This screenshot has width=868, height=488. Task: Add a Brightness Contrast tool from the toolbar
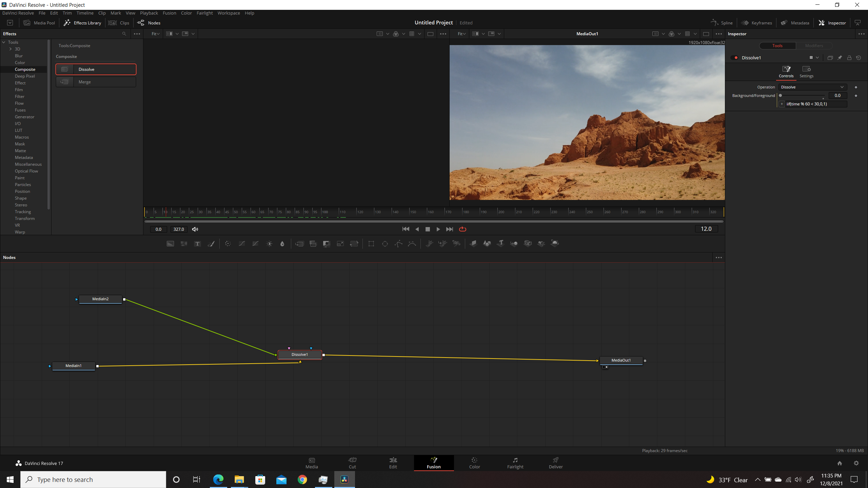(x=269, y=244)
